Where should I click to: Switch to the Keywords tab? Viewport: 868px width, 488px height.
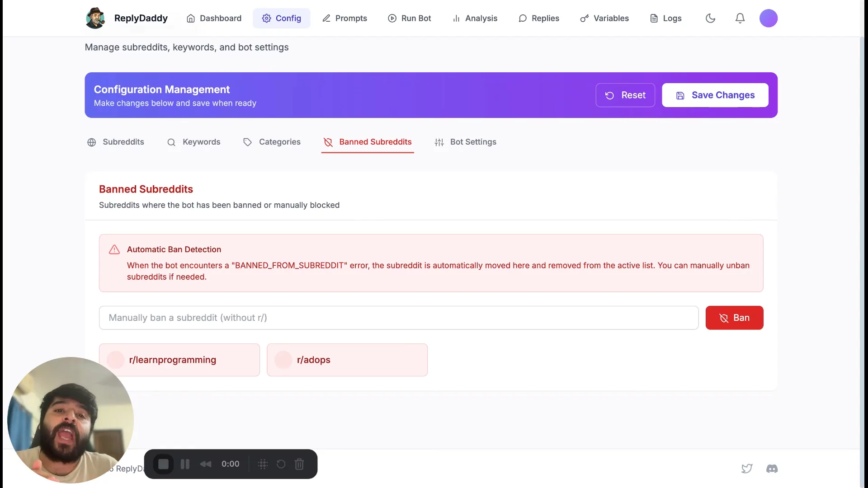point(193,142)
